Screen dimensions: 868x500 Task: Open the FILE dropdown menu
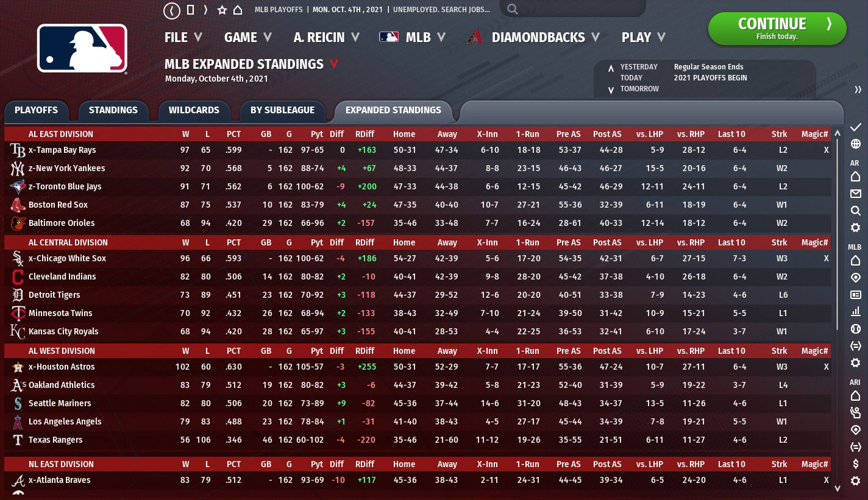tap(183, 37)
